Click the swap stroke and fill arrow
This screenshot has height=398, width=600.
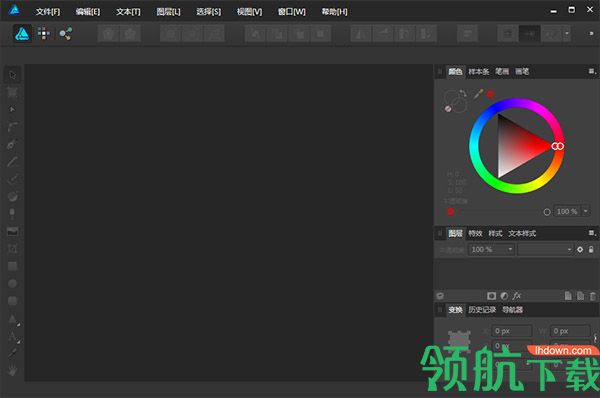click(x=463, y=93)
